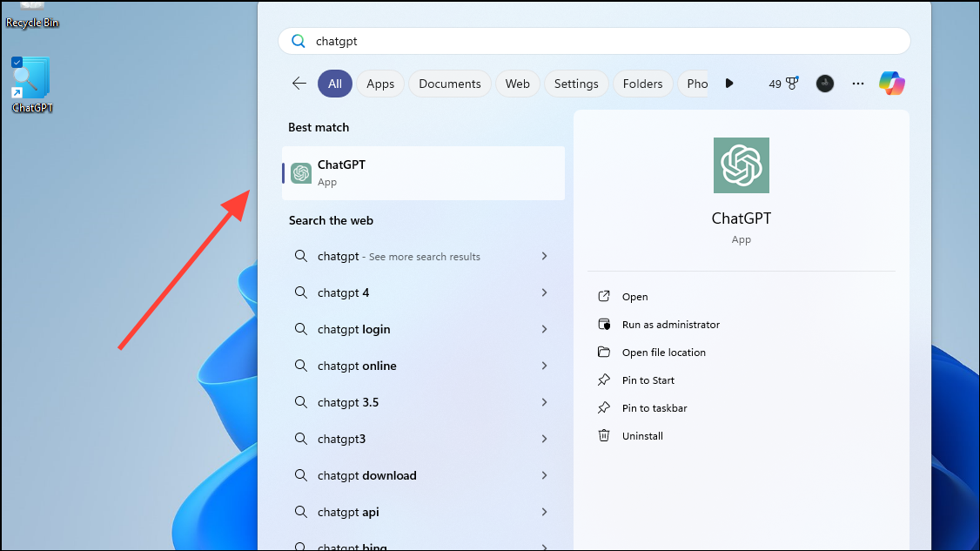Click the small ChatGPT icon in best match
This screenshot has height=551, width=980.
[301, 173]
